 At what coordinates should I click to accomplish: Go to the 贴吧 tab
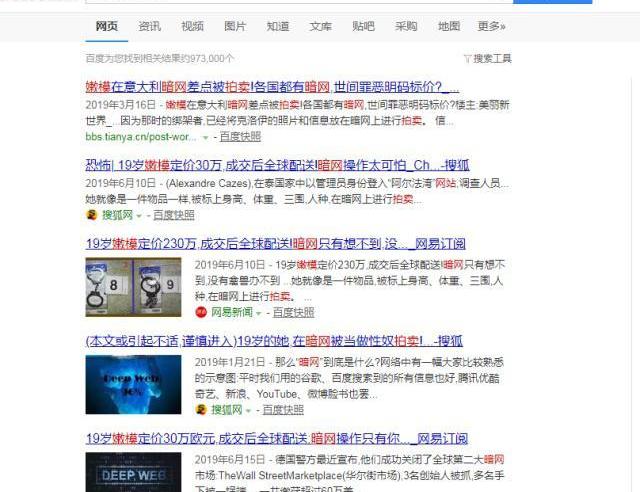pyautogui.click(x=363, y=27)
